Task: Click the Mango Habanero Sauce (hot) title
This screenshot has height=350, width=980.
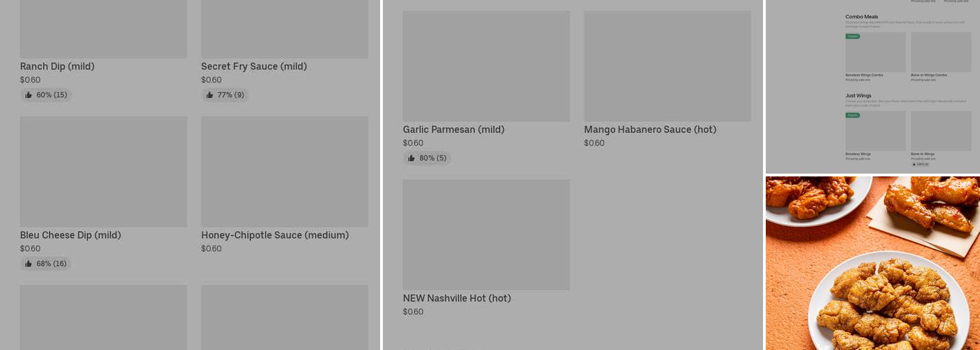Action: click(650, 129)
